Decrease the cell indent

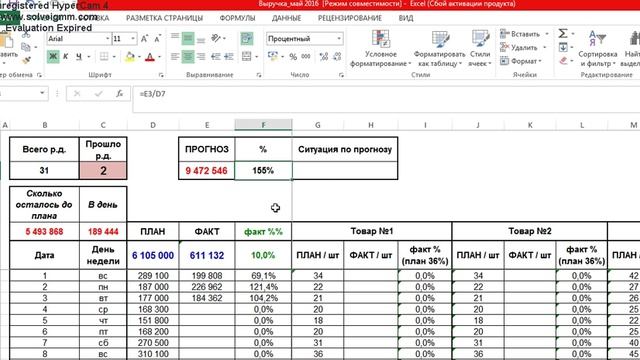pos(216,57)
